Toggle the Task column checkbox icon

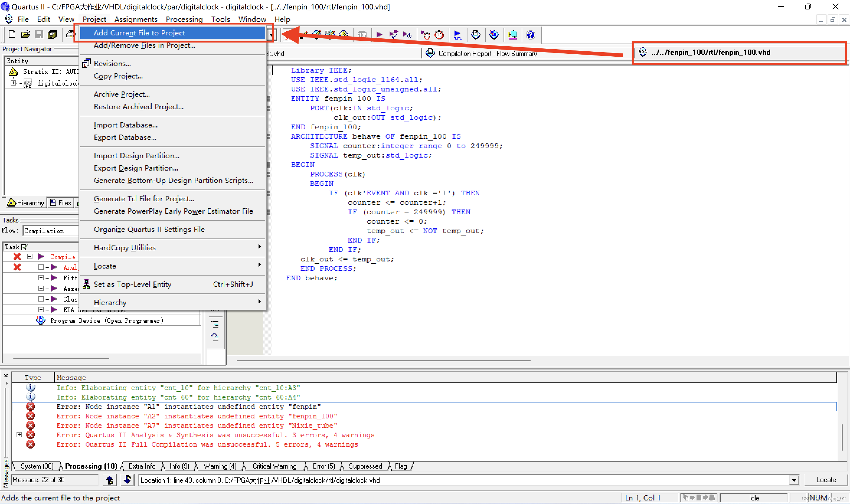click(x=24, y=247)
